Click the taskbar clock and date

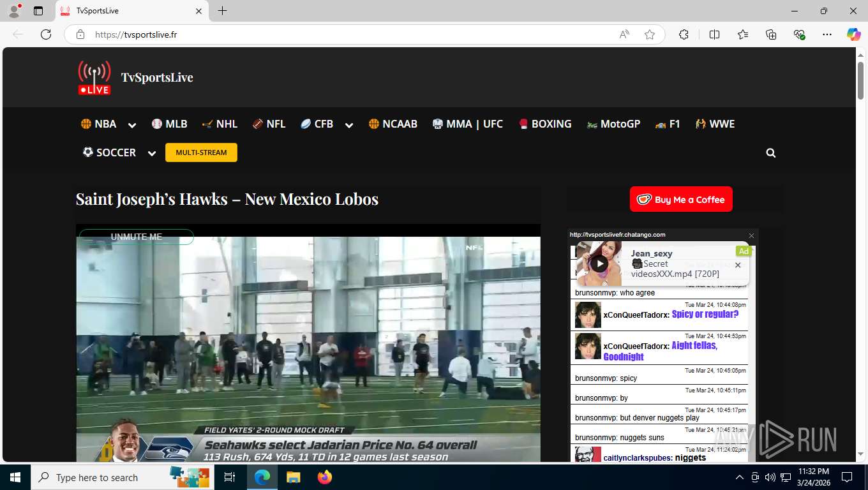tap(813, 477)
